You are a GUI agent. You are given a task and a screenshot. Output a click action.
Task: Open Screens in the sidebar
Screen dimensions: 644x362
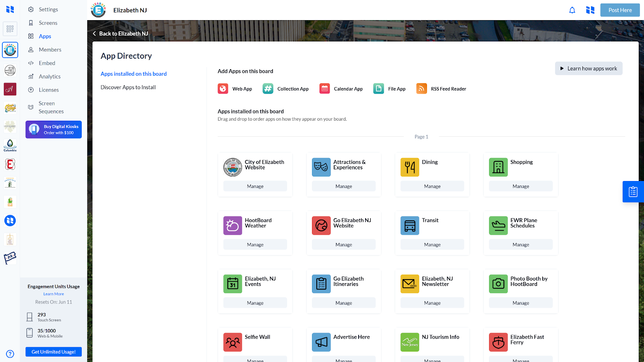click(43, 23)
